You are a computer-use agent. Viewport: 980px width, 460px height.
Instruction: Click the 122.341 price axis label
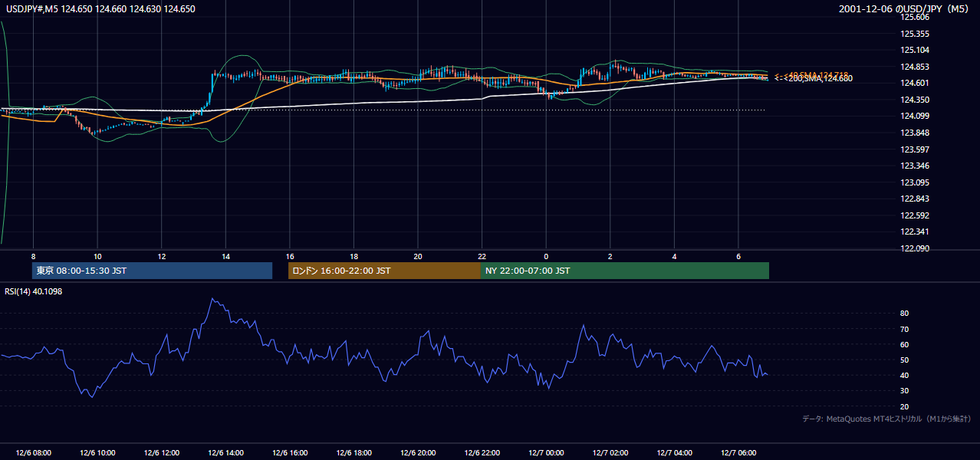[x=916, y=232]
